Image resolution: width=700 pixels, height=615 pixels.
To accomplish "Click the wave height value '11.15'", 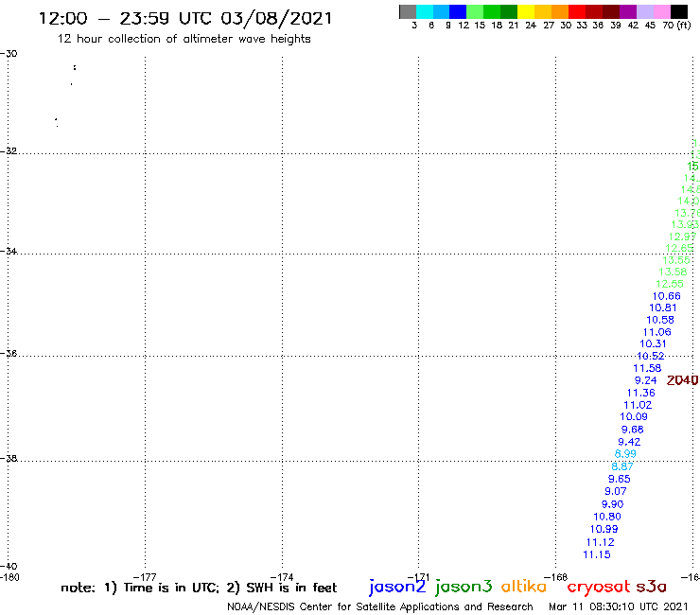I will [x=597, y=554].
